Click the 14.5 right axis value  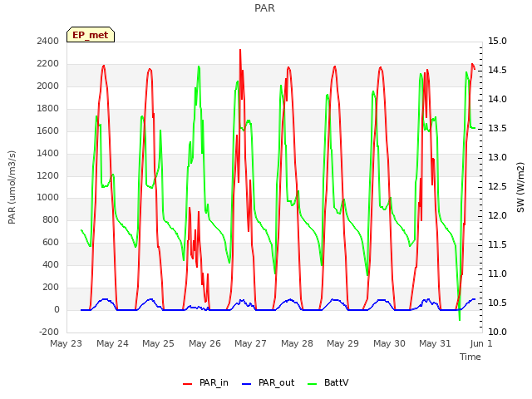point(497,70)
